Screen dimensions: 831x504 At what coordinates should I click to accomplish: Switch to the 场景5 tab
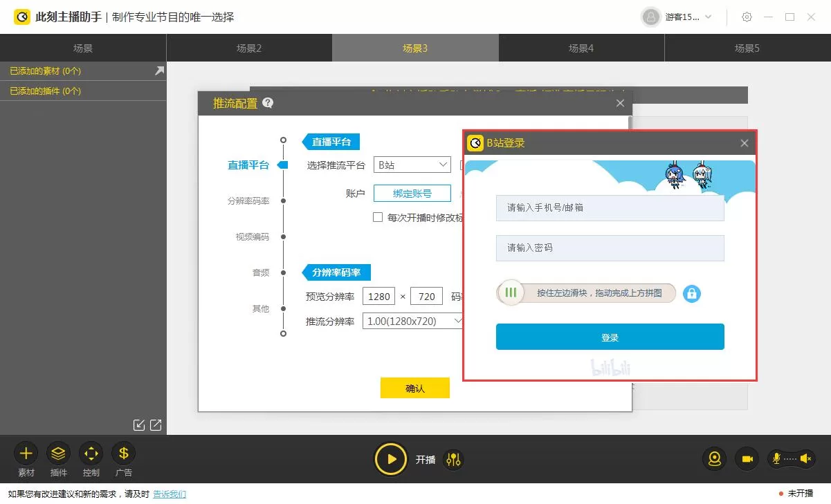pyautogui.click(x=747, y=48)
